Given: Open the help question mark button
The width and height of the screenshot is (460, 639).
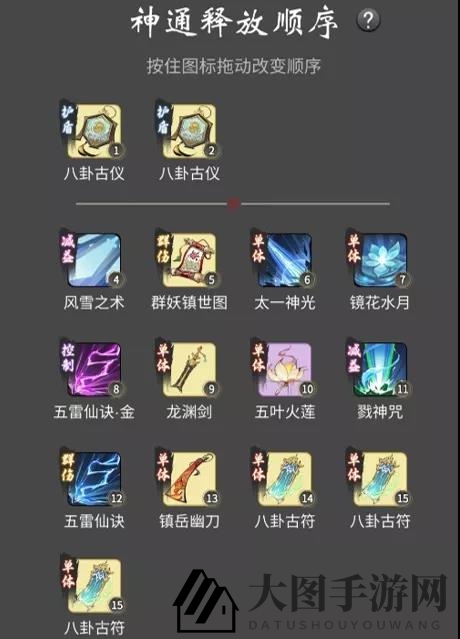Looking at the screenshot, I should click(x=368, y=20).
